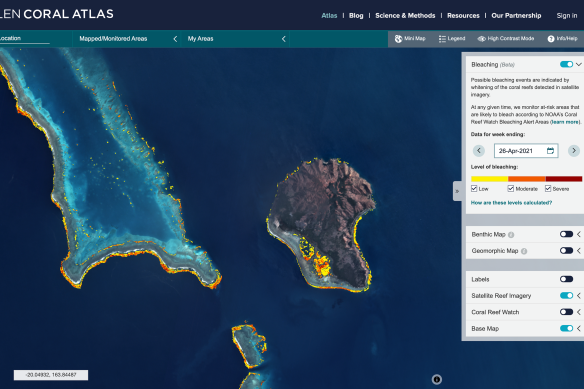Click the 'Data for week ending:' label
The width and height of the screenshot is (584, 389).
click(498, 134)
